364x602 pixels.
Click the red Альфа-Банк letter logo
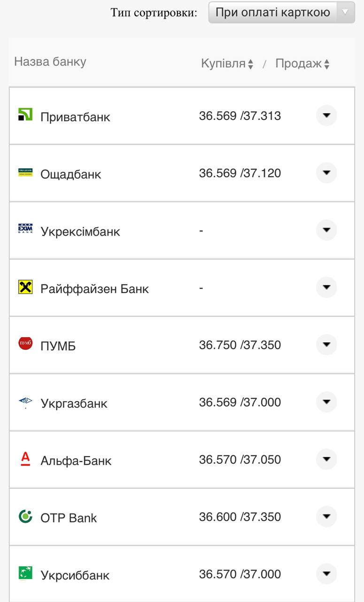point(25,459)
